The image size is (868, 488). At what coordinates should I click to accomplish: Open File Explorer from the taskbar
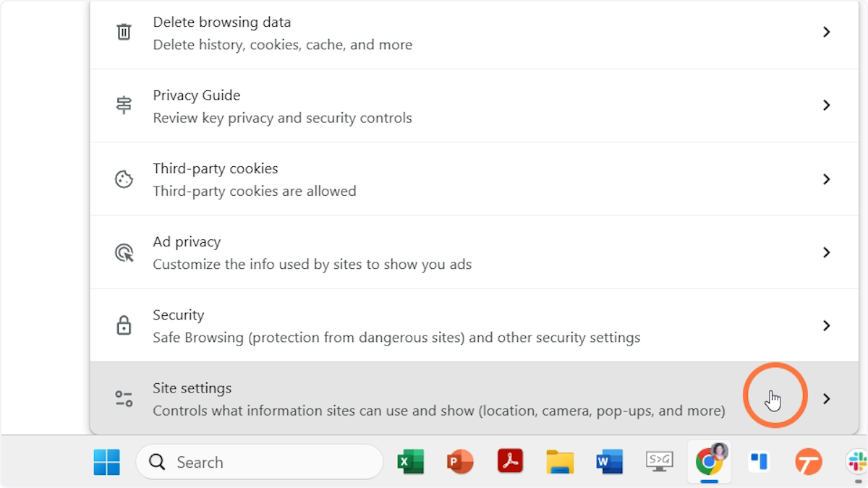coord(560,462)
